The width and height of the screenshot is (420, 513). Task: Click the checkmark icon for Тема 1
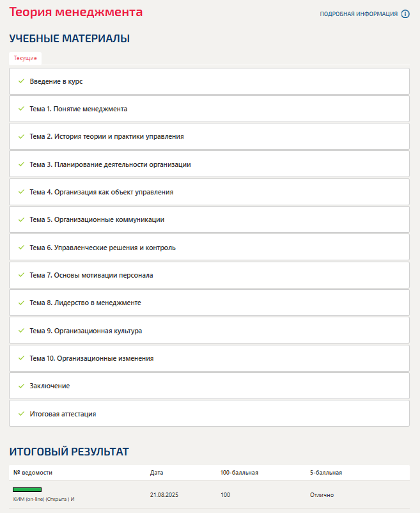point(21,109)
